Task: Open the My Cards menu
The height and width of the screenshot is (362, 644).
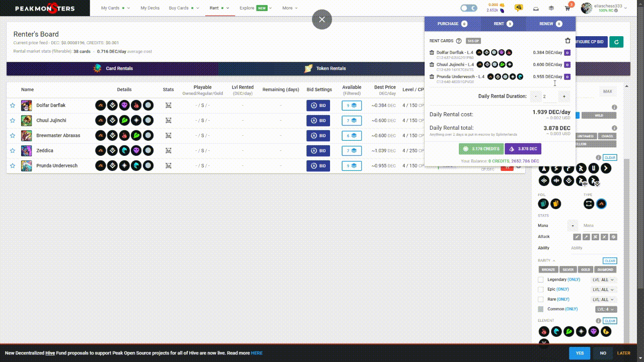Action: pyautogui.click(x=115, y=8)
